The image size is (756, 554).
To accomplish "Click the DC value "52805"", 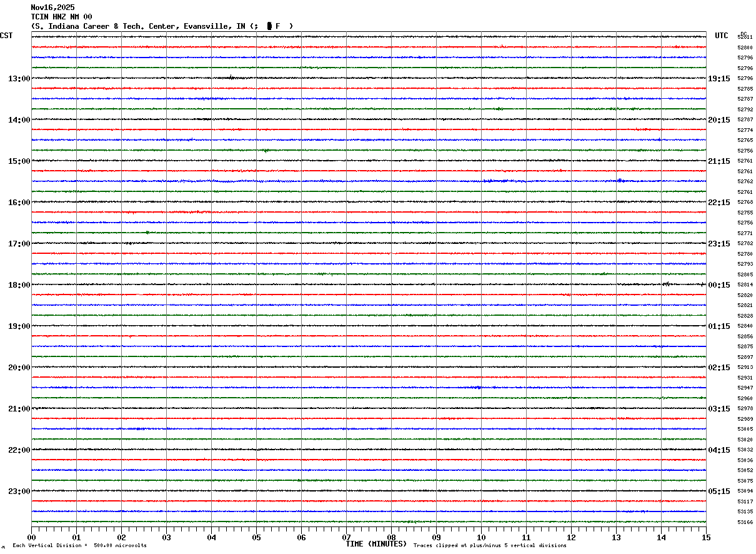I will click(x=745, y=274).
